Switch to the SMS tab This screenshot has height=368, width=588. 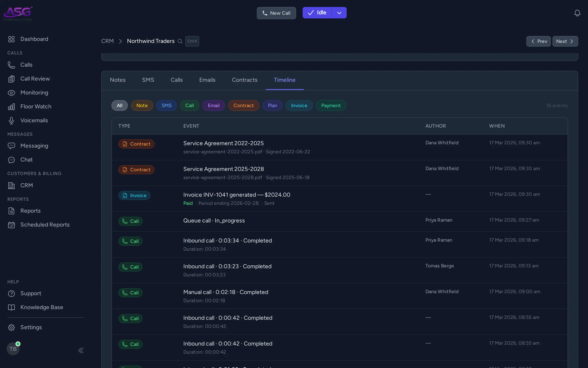[x=148, y=80]
